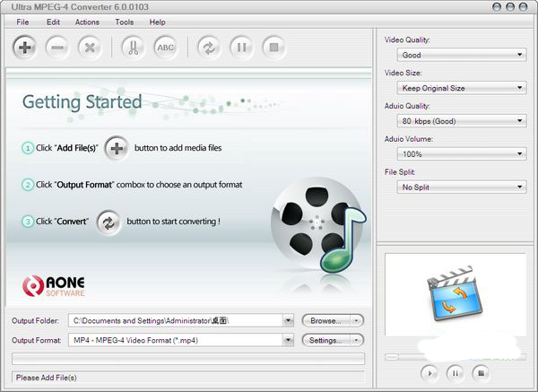Click the window title Ultra MPEG-4 Converter 6.0.0103
The image size is (538, 392).
[80, 7]
